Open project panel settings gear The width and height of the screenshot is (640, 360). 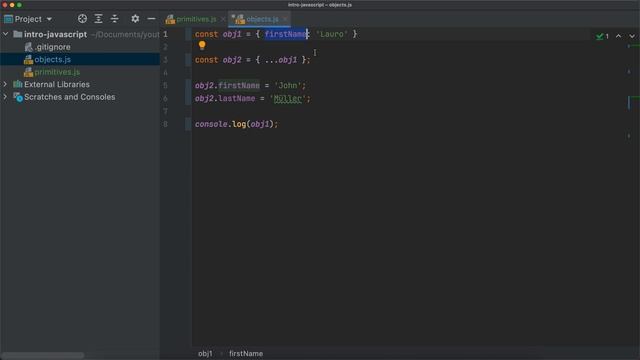pyautogui.click(x=135, y=19)
